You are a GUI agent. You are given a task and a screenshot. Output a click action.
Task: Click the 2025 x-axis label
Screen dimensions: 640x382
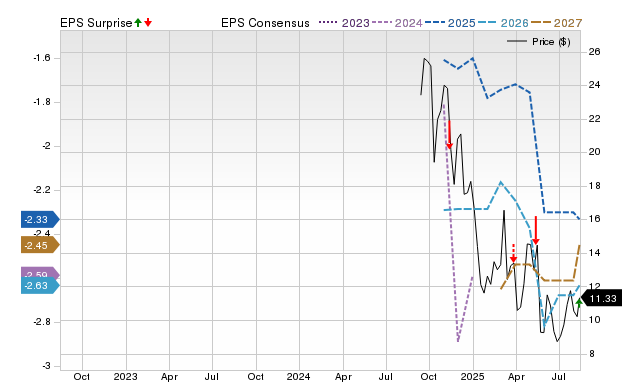pyautogui.click(x=472, y=376)
